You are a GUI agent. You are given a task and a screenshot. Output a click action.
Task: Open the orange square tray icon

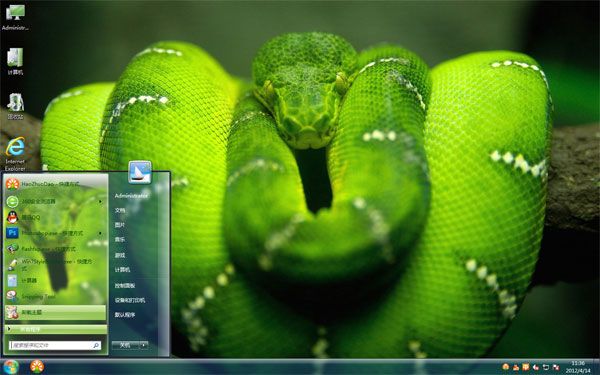pos(525,367)
